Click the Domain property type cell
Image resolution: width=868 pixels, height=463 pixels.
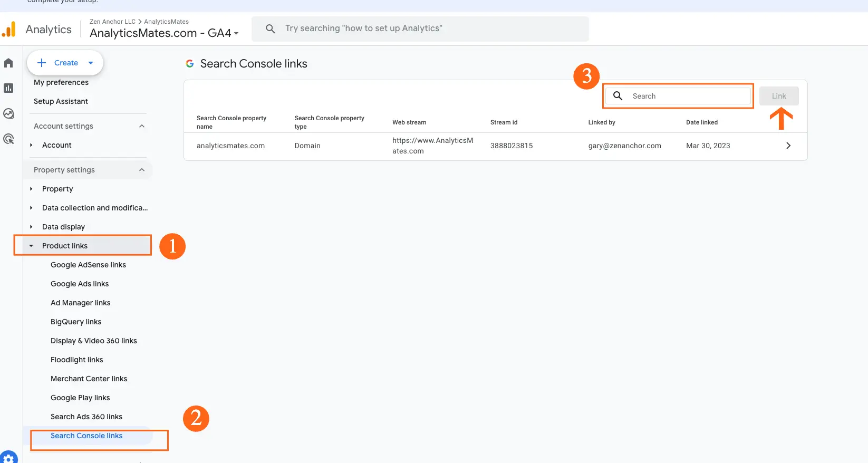(307, 146)
